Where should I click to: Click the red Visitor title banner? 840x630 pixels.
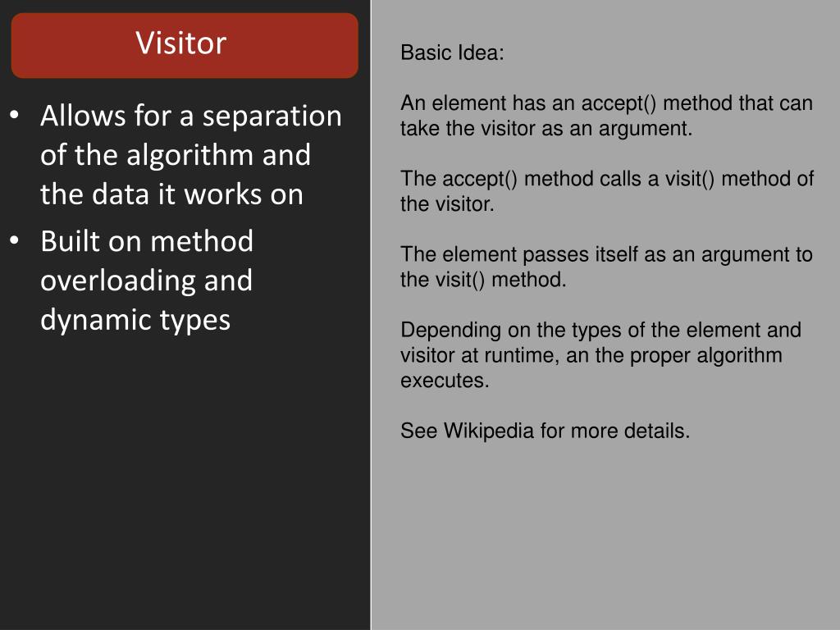185,46
